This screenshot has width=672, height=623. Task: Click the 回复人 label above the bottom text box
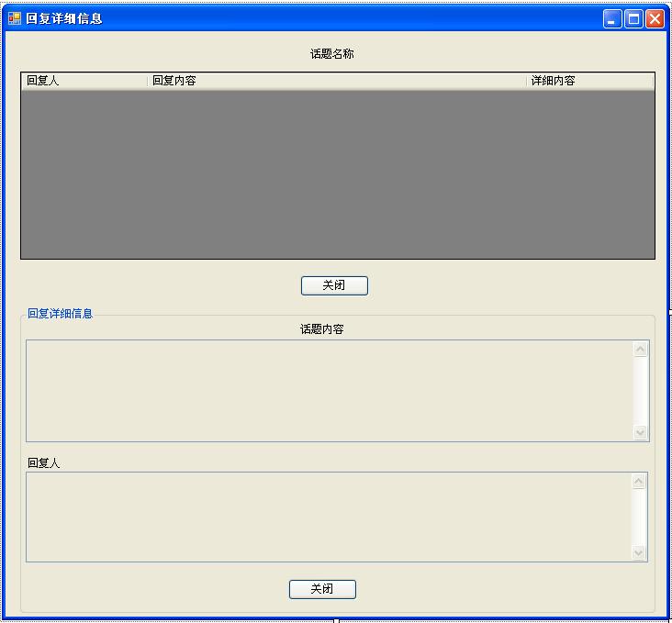[x=44, y=463]
